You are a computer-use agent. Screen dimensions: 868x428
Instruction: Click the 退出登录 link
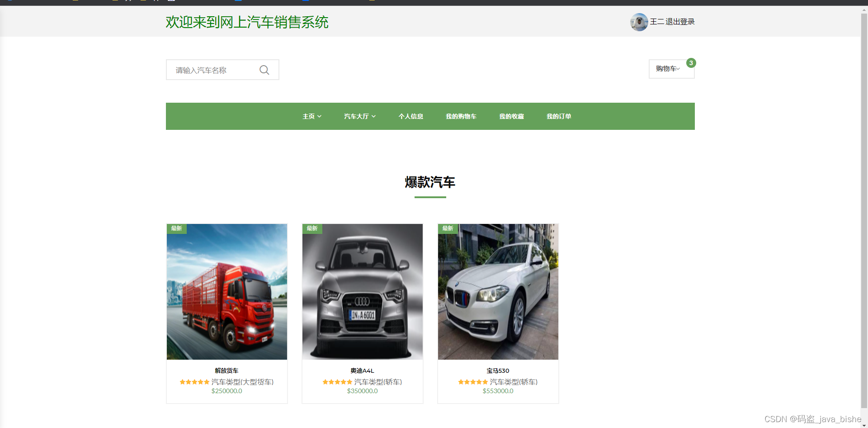(680, 22)
